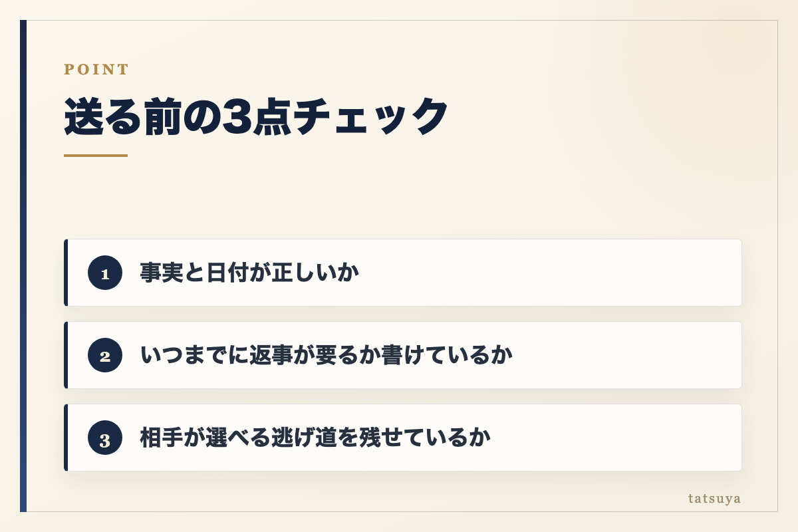
Task: Click the title 送る前の3点チェック
Action: point(257,117)
